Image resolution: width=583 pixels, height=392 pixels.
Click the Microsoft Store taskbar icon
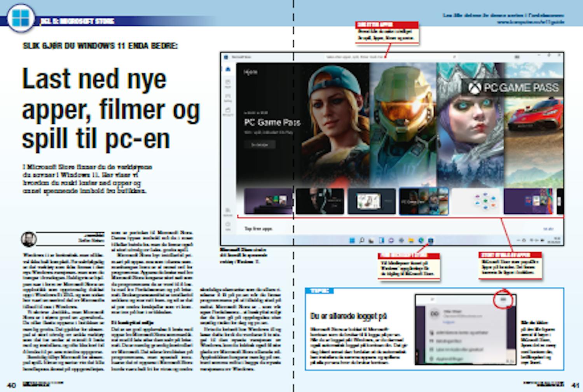point(431,240)
